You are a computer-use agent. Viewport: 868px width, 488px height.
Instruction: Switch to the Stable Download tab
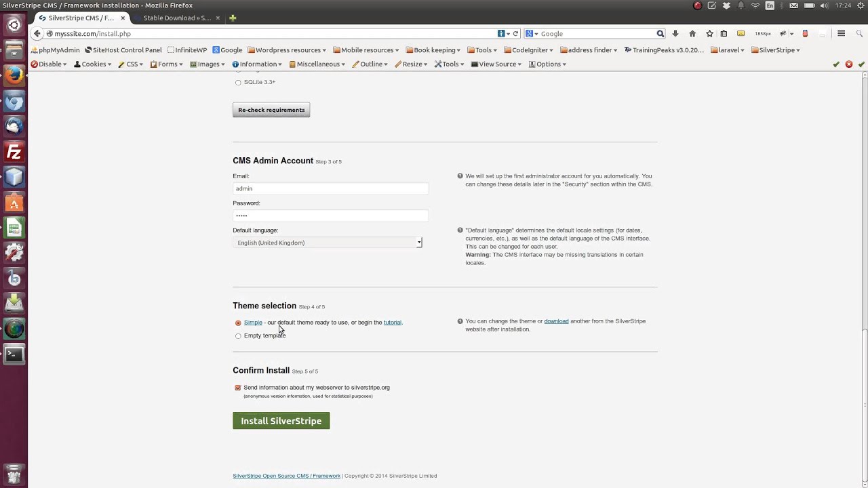tap(177, 18)
